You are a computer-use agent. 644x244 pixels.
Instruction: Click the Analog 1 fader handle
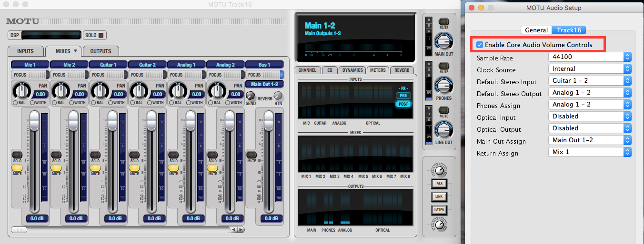[x=191, y=121]
